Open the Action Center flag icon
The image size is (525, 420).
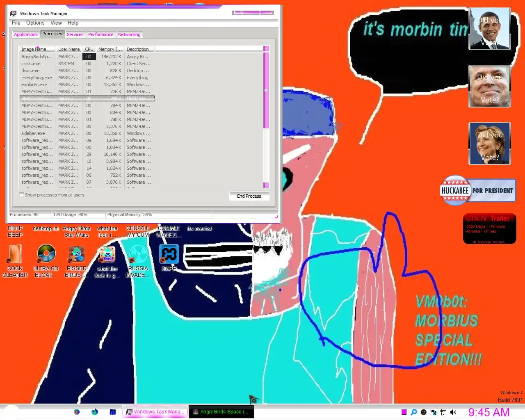click(434, 412)
